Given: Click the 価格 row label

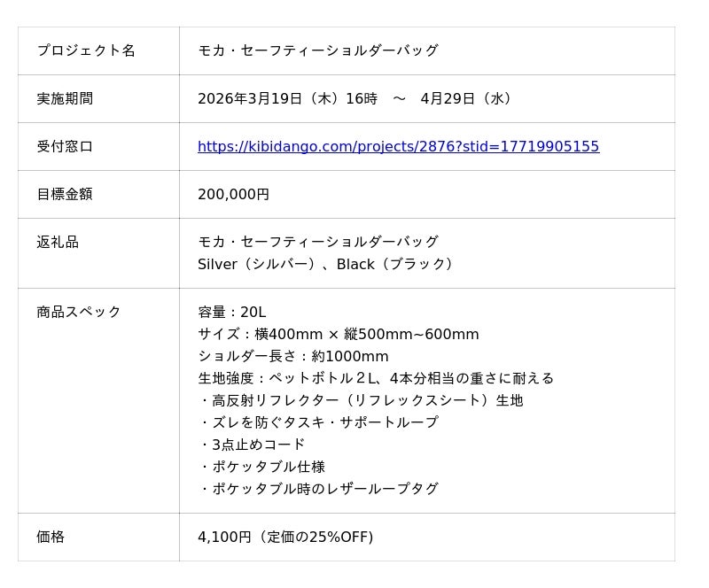Looking at the screenshot, I should pos(51,537).
